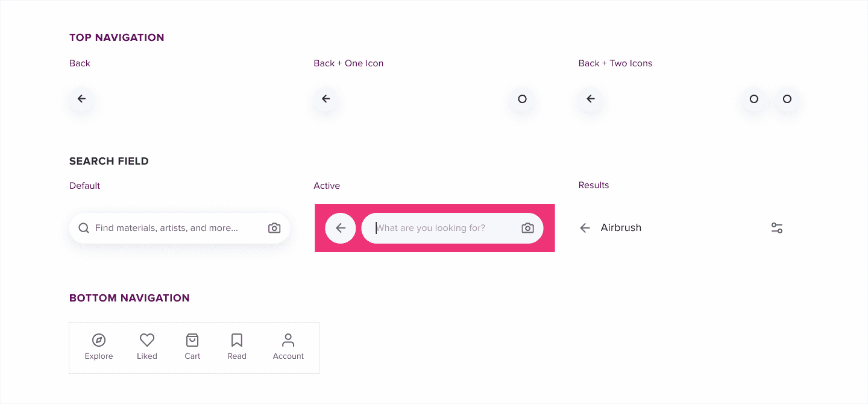Click magnifier icon in default search field
Viewport: 868px width, 404px height.
(84, 228)
